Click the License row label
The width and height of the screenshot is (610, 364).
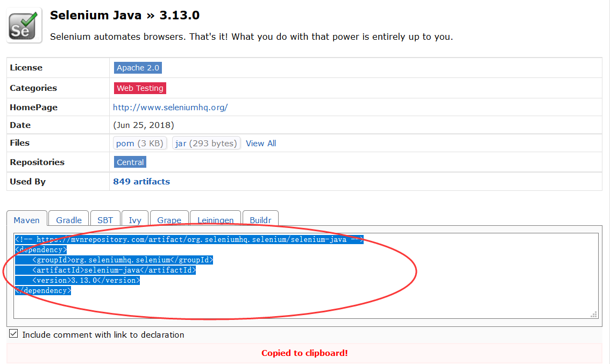coord(26,68)
